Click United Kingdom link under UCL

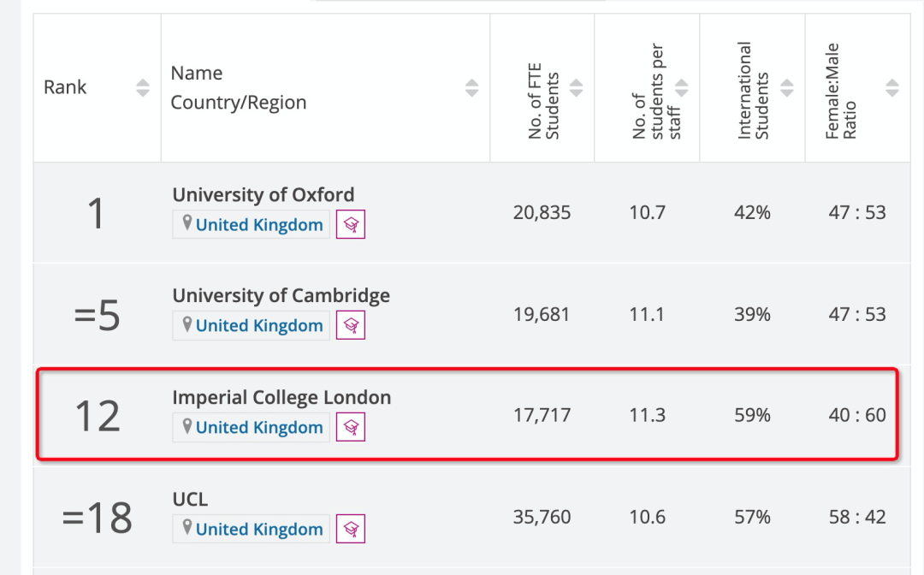click(x=259, y=529)
